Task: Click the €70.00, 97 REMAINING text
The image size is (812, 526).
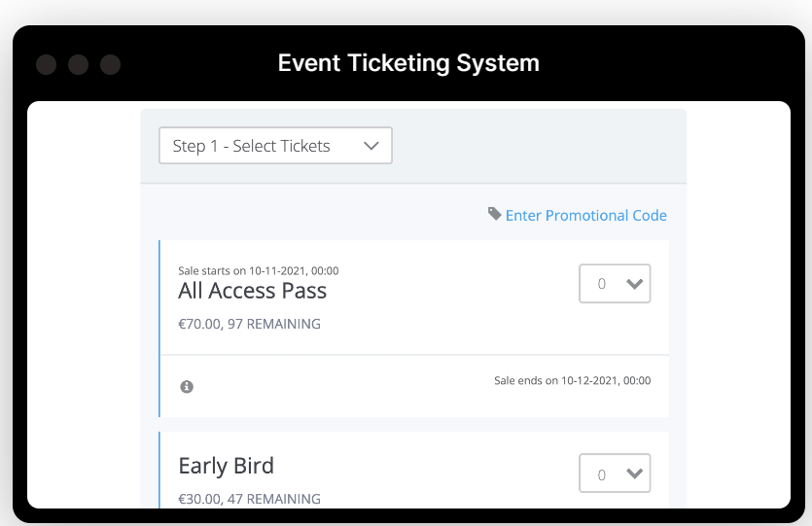Action: (x=249, y=324)
